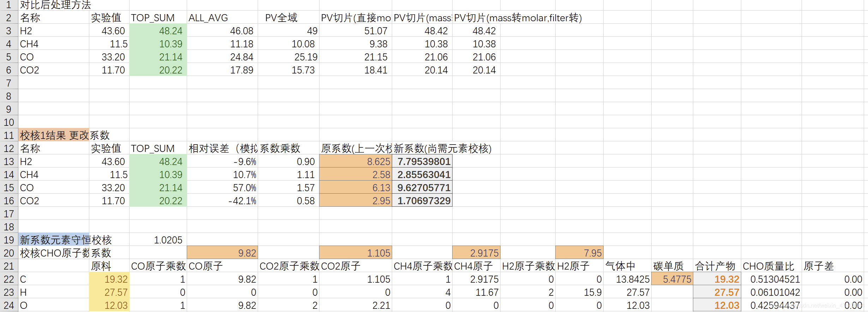Viewport: 868px width, 312px height.
Task: Click relative error -9.6% cell
Action: (222, 161)
